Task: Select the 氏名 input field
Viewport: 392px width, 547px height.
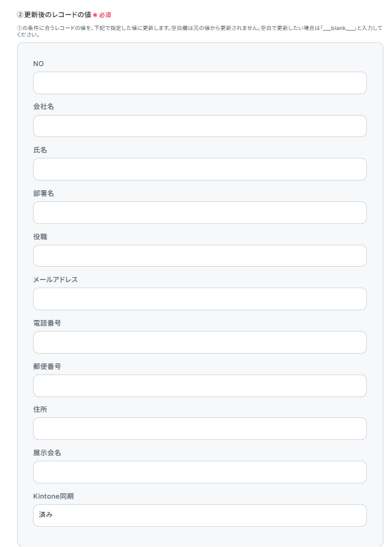Action: (x=200, y=169)
